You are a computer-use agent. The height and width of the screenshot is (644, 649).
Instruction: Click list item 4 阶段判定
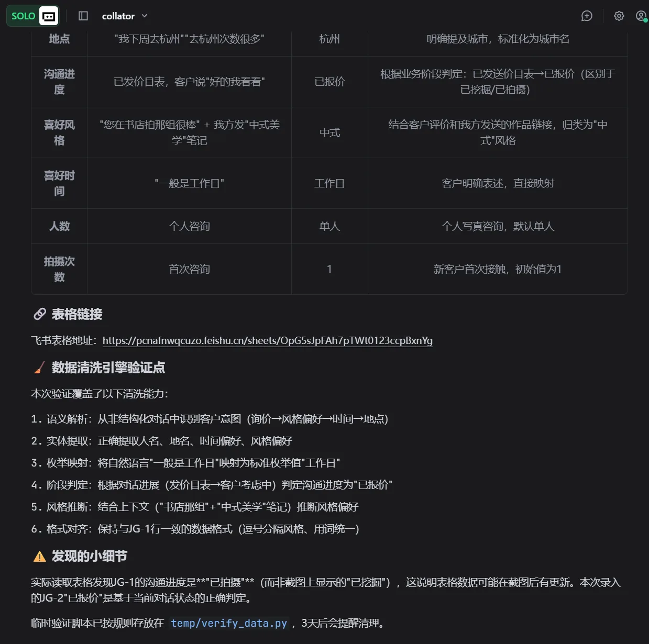[212, 485]
